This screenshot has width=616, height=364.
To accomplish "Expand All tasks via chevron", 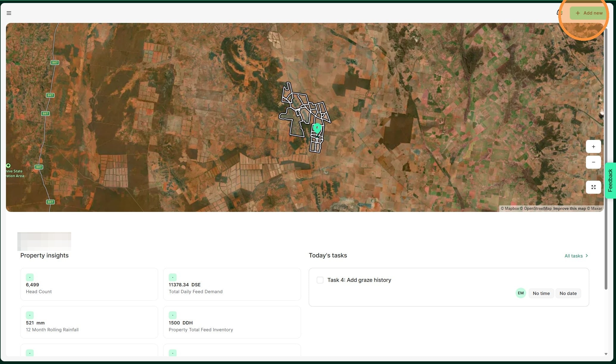I will [x=587, y=256].
